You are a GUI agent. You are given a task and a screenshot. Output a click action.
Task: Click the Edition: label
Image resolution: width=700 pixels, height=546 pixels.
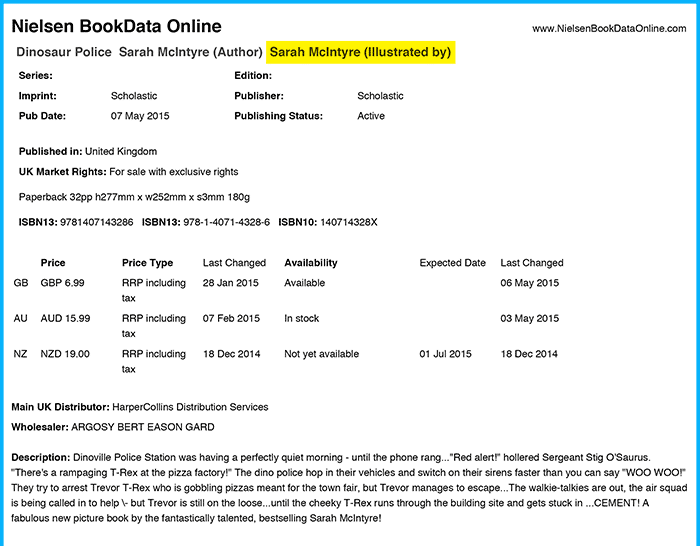coord(253,75)
